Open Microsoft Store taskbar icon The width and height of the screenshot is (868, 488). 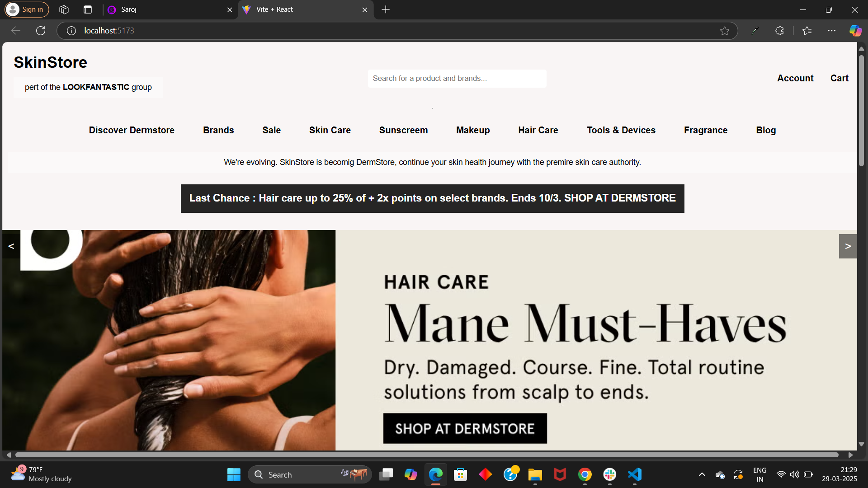460,474
